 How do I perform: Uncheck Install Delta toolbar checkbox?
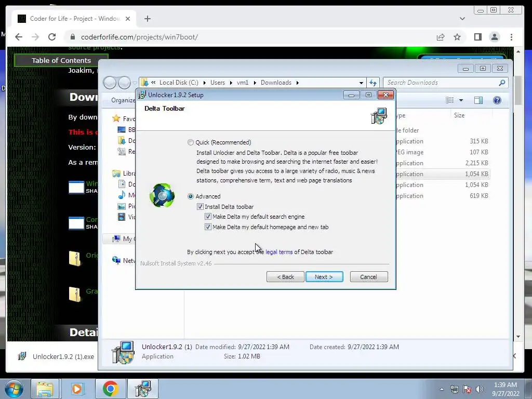coord(200,207)
